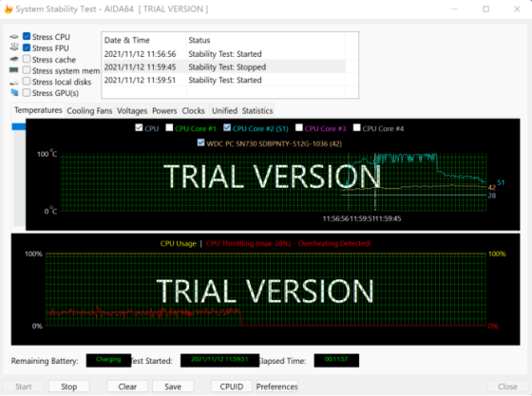The image size is (532, 396).
Task: Click the Stop button
Action: 68,387
